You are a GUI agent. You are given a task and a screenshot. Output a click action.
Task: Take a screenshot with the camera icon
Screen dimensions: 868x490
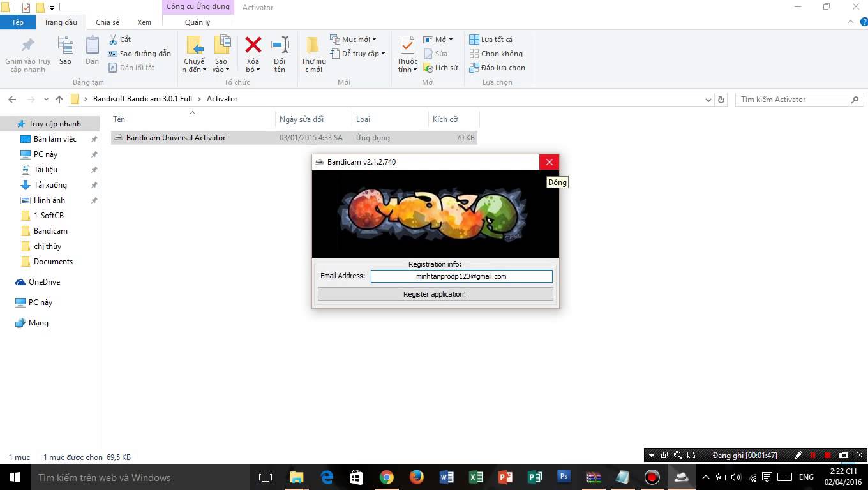tap(844, 456)
